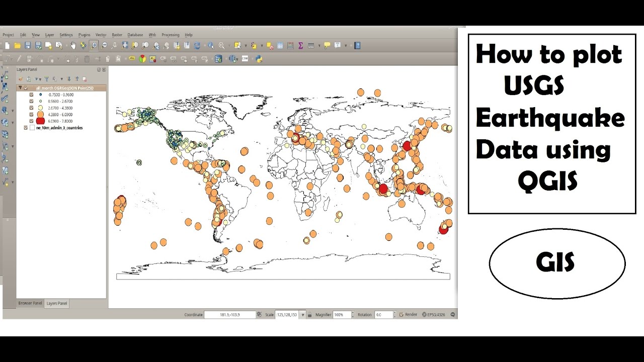644x362 pixels.
Task: Open the Database menu
Action: pyautogui.click(x=135, y=35)
